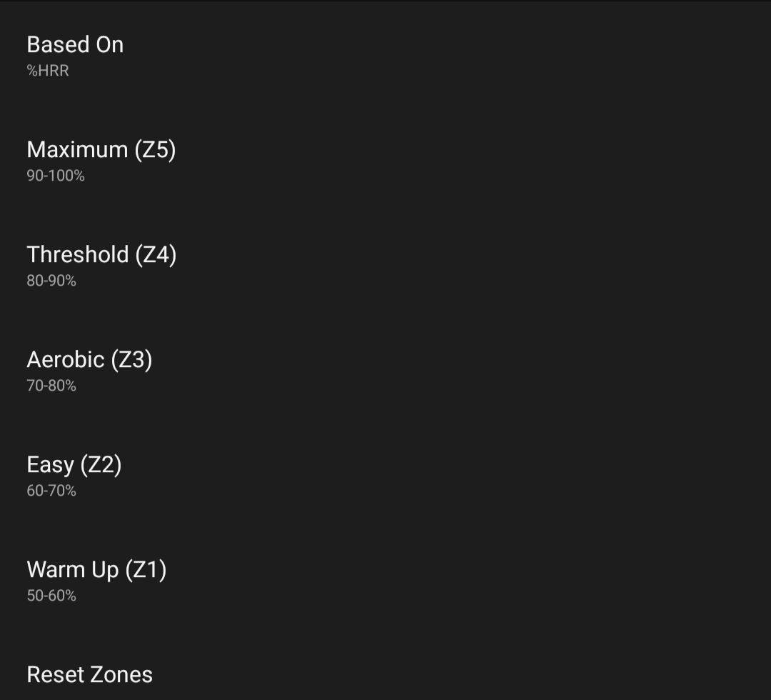Choose the Z2 heart rate zone row
The width and height of the screenshot is (771, 700).
click(x=385, y=476)
